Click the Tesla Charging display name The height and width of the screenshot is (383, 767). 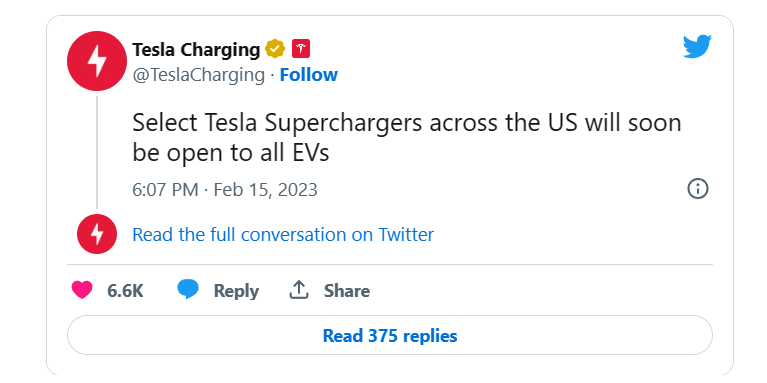click(196, 49)
